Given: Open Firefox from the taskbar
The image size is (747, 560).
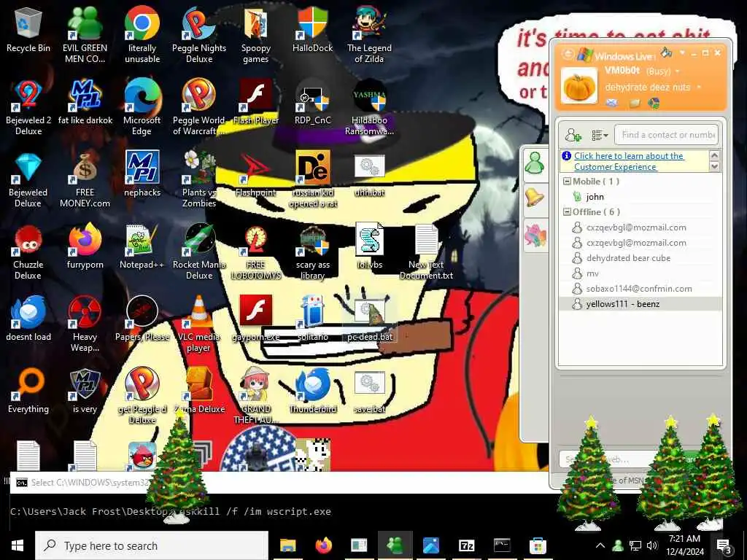Looking at the screenshot, I should tap(323, 545).
